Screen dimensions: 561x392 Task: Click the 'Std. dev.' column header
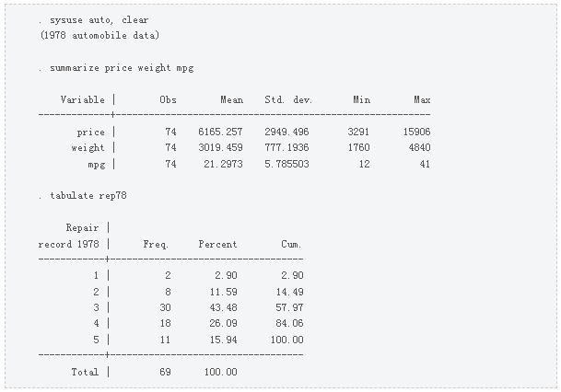(288, 99)
